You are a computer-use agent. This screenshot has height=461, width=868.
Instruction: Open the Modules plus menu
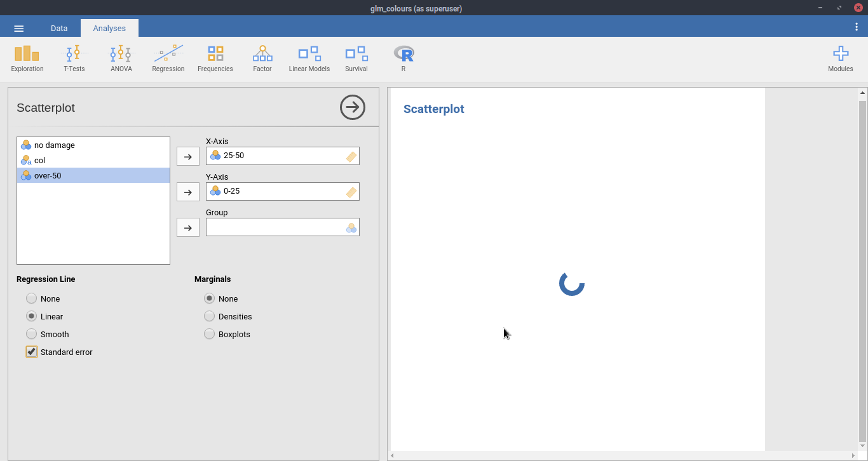(x=841, y=58)
